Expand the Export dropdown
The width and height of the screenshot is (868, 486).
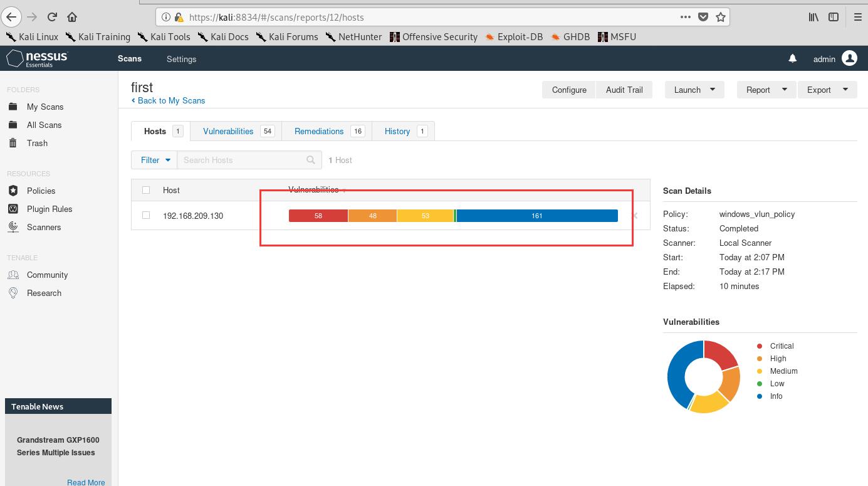click(x=827, y=90)
